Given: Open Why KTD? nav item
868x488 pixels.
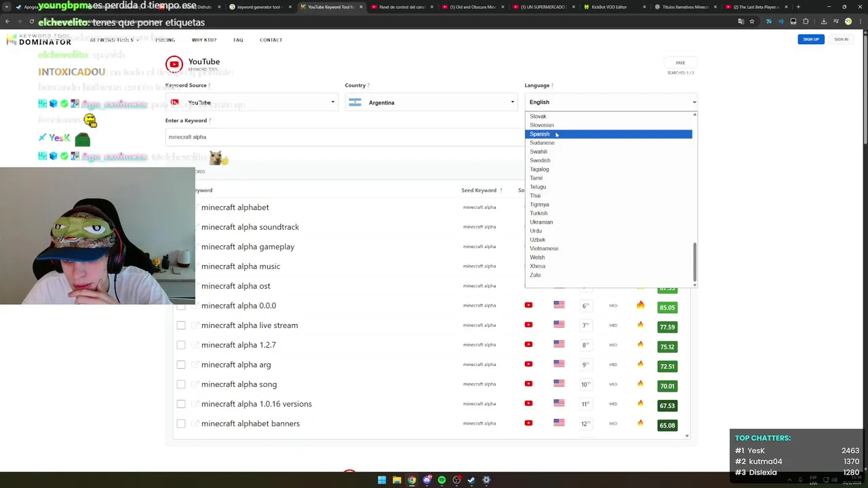Looking at the screenshot, I should [204, 40].
